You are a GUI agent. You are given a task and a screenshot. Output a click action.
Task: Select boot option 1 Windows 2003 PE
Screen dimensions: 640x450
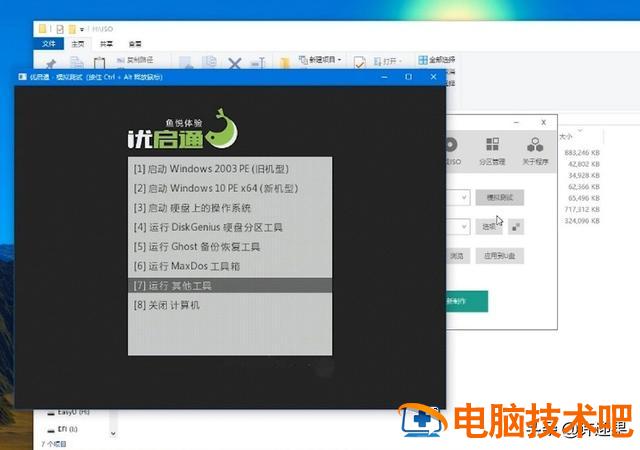pyautogui.click(x=230, y=169)
